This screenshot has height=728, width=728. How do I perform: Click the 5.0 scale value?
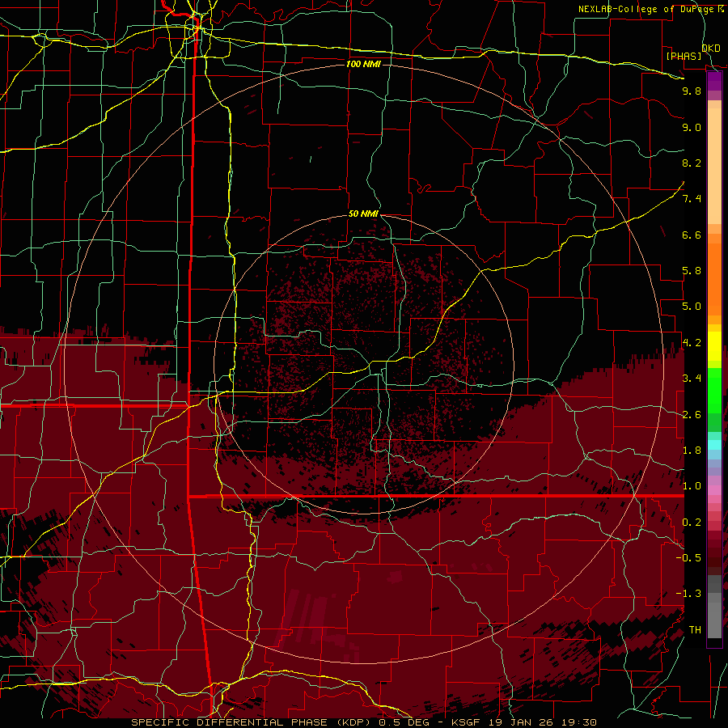click(692, 307)
